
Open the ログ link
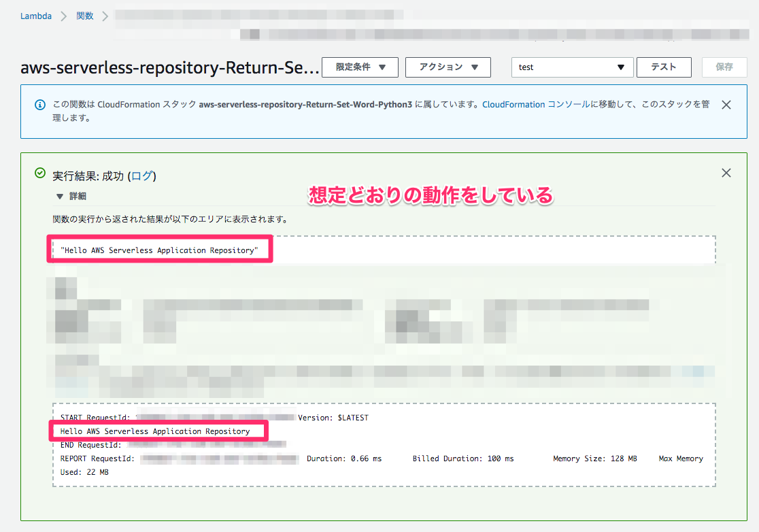[x=144, y=175]
